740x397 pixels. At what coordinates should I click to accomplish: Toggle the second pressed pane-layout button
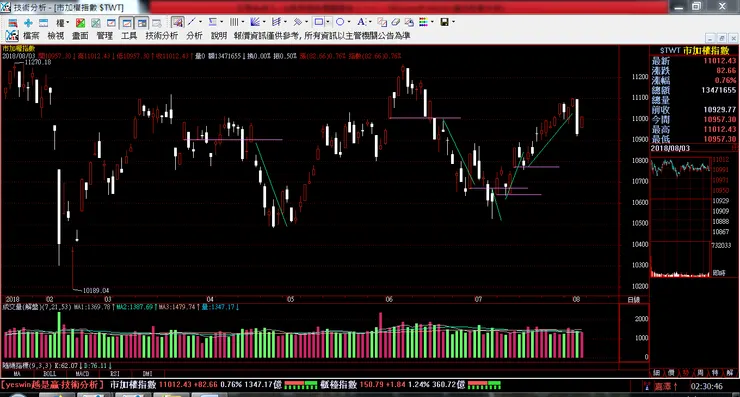point(142,23)
